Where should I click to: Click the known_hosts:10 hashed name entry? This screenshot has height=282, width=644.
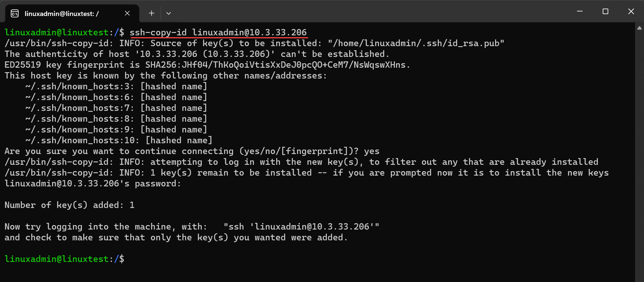pyautogui.click(x=119, y=140)
